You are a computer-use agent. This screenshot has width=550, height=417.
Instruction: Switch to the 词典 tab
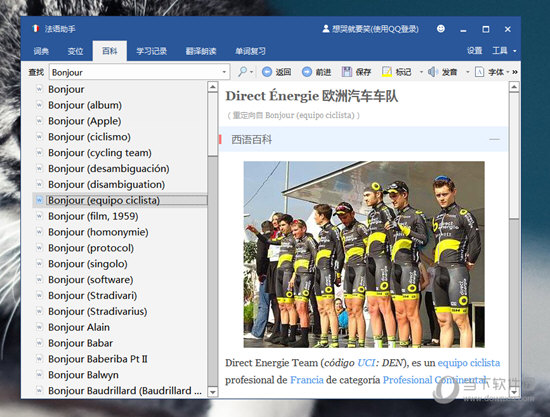(x=41, y=51)
